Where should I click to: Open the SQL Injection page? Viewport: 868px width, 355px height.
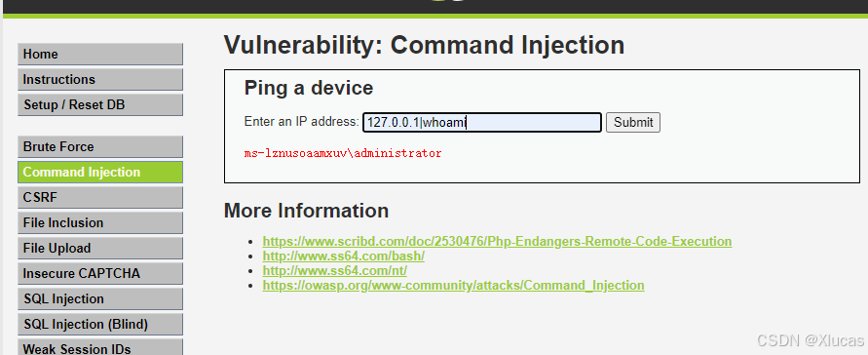tap(100, 299)
